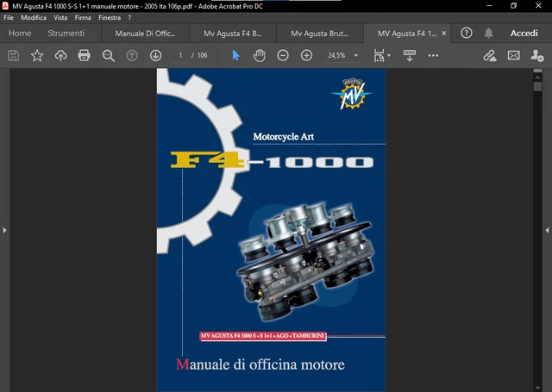Go to the next page with the down arrow

[155, 55]
